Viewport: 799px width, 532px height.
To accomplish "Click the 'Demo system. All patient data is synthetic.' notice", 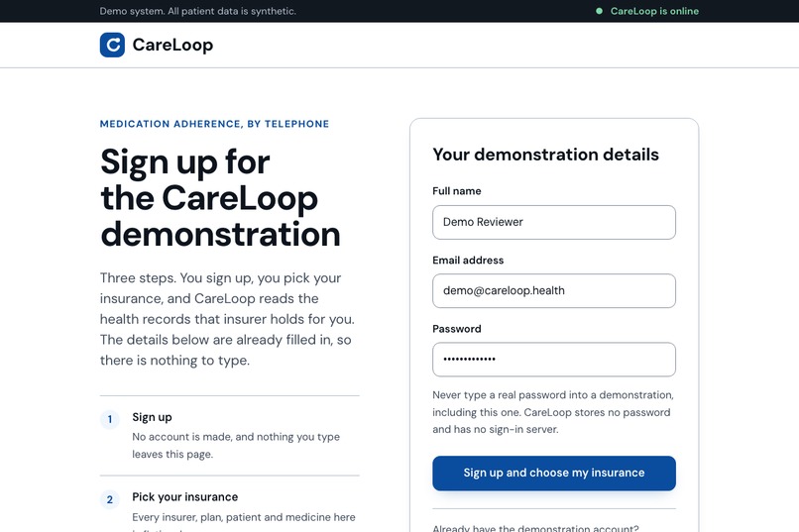I will 197,11.
